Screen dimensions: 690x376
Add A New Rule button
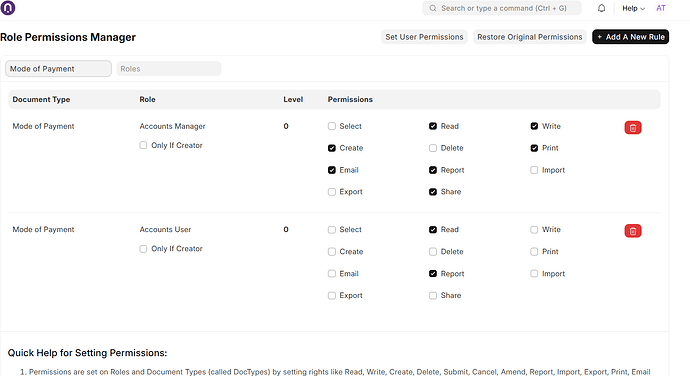coord(631,37)
